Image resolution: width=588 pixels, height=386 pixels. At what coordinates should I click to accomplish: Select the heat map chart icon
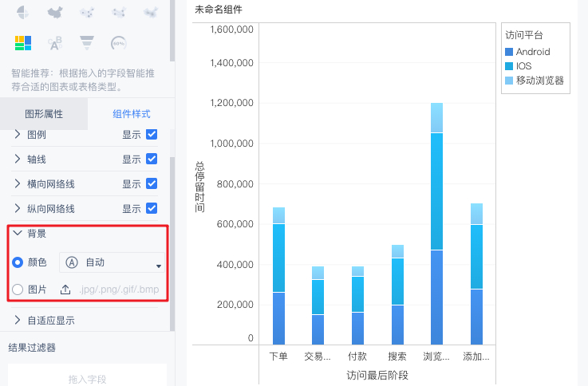151,13
